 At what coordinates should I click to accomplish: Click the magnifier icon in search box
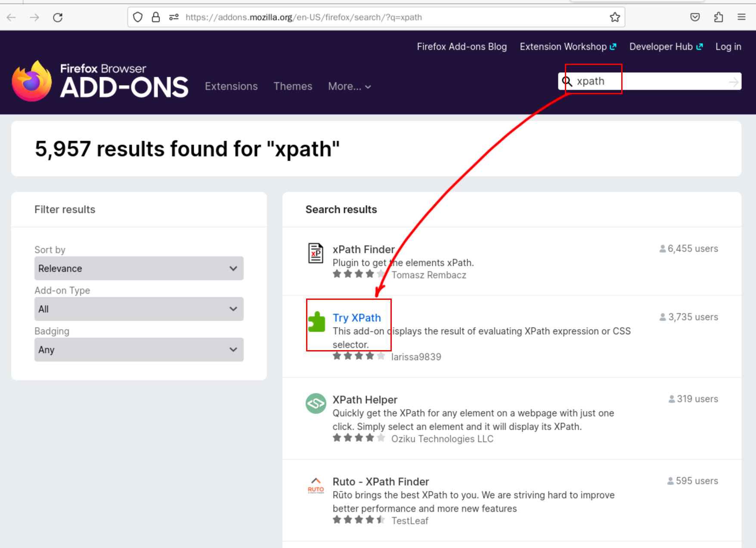click(567, 81)
